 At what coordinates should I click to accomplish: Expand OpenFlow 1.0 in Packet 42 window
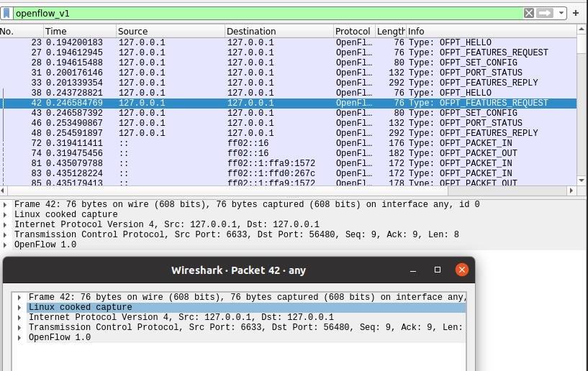19,338
